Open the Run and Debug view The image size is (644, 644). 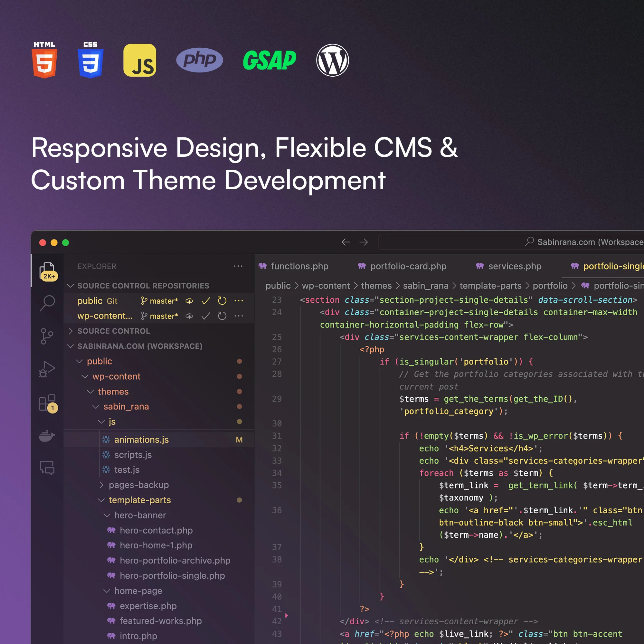click(x=47, y=369)
